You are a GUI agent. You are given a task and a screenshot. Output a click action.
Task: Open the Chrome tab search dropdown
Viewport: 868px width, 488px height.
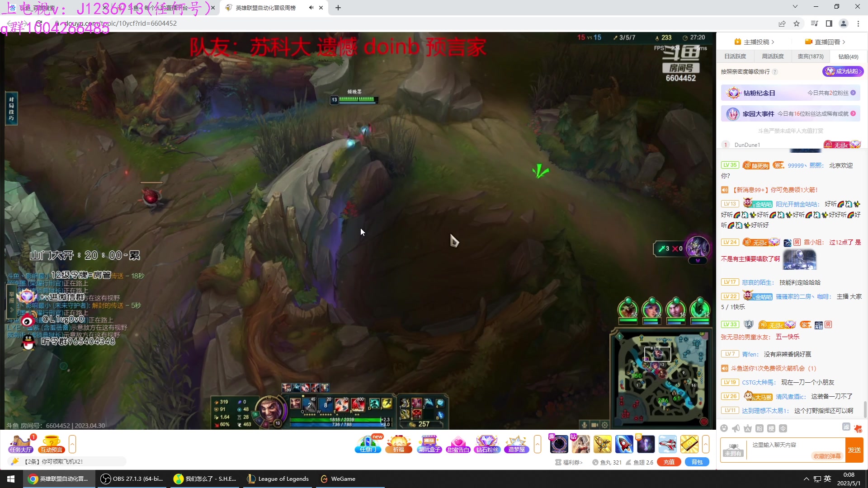coord(795,7)
